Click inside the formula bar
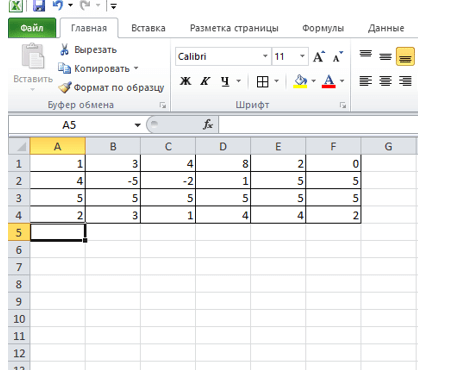 pyautogui.click(x=318, y=125)
